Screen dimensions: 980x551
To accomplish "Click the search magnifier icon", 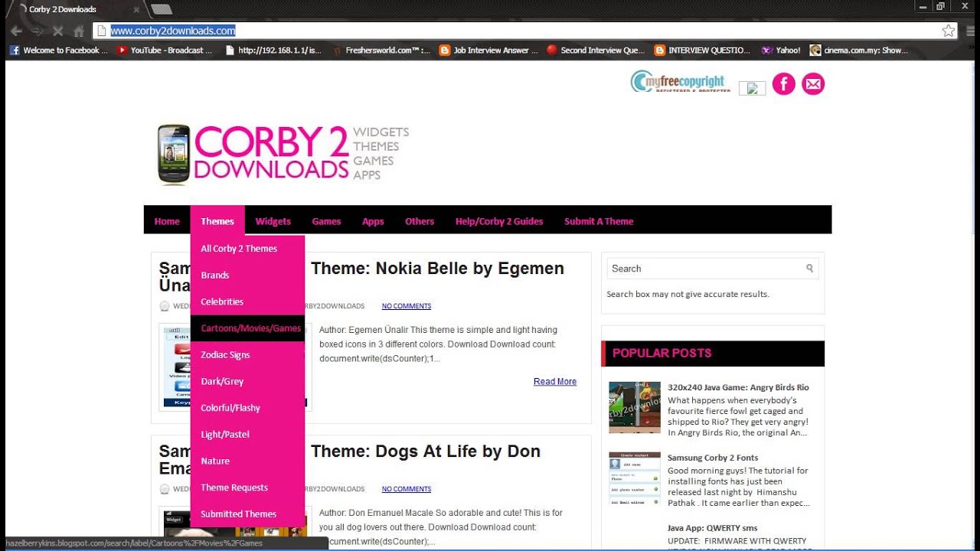I will click(810, 269).
